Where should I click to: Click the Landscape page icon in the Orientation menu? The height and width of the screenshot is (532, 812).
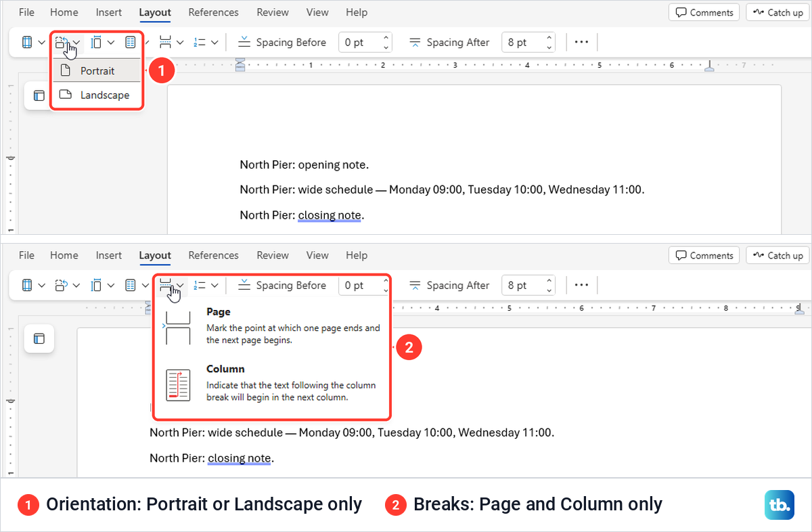(x=65, y=95)
